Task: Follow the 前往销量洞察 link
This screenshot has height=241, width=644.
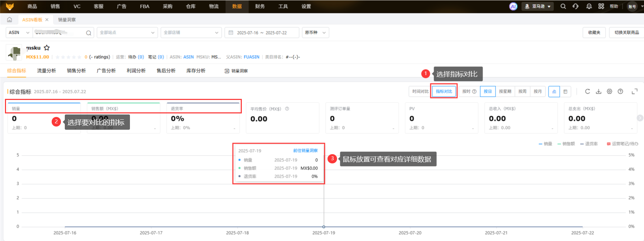Action: (305, 151)
